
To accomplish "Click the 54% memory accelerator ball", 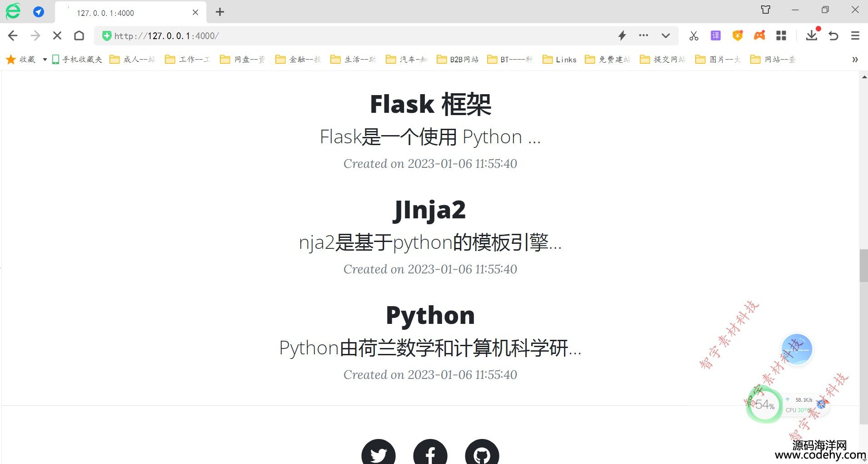I will click(x=764, y=404).
